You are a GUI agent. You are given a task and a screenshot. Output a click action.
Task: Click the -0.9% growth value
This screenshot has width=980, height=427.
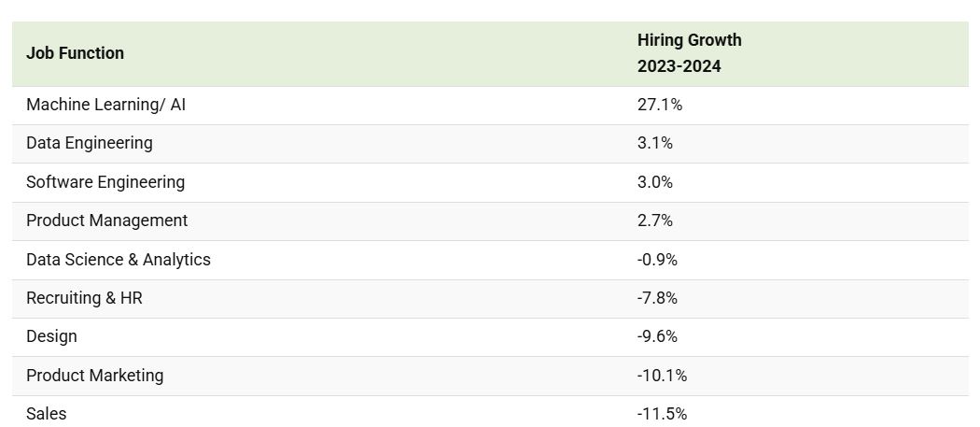coord(657,259)
